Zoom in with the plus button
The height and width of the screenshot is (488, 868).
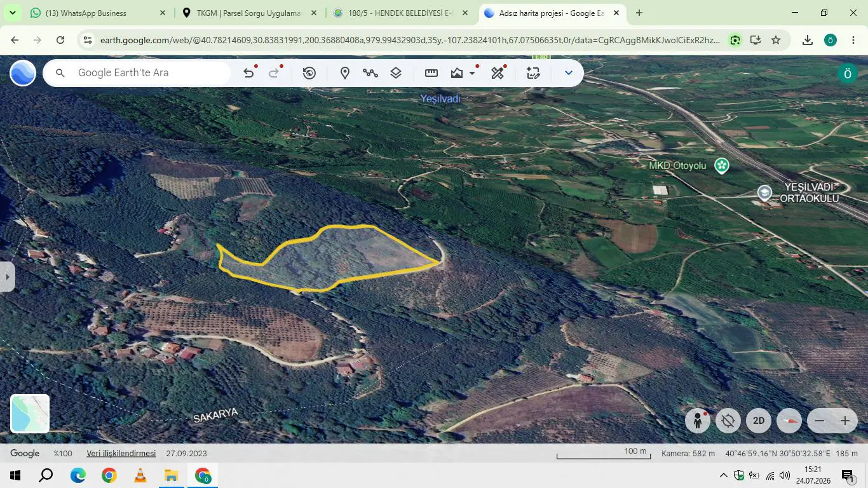[845, 421]
